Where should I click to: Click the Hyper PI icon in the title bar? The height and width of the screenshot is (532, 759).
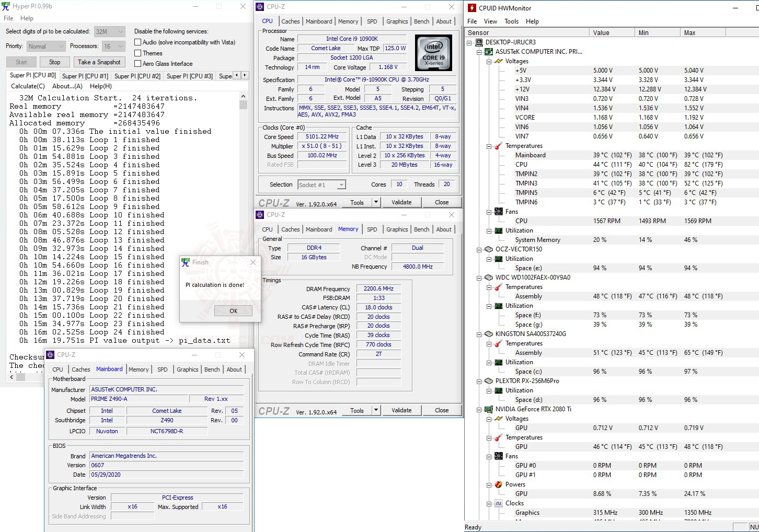pos(5,6)
